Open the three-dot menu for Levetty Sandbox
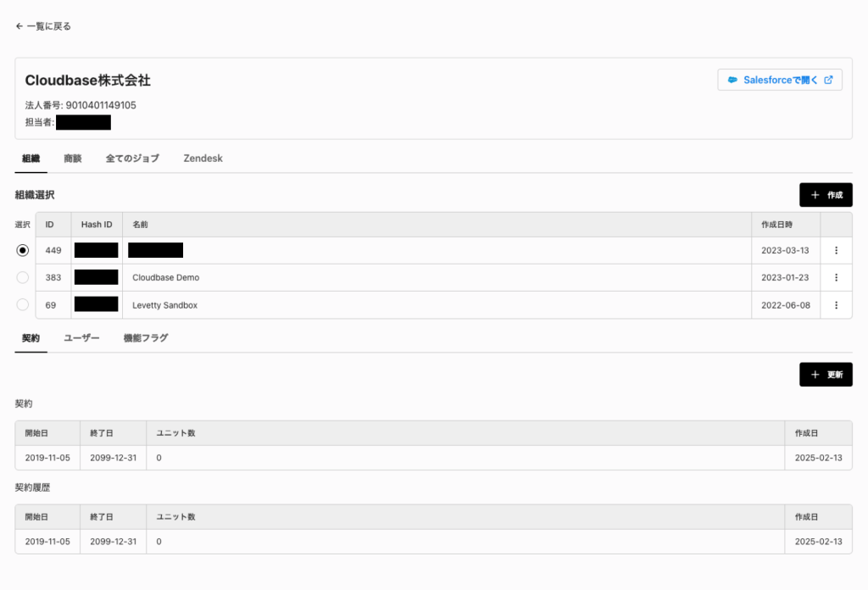The height and width of the screenshot is (590, 868). (x=836, y=304)
